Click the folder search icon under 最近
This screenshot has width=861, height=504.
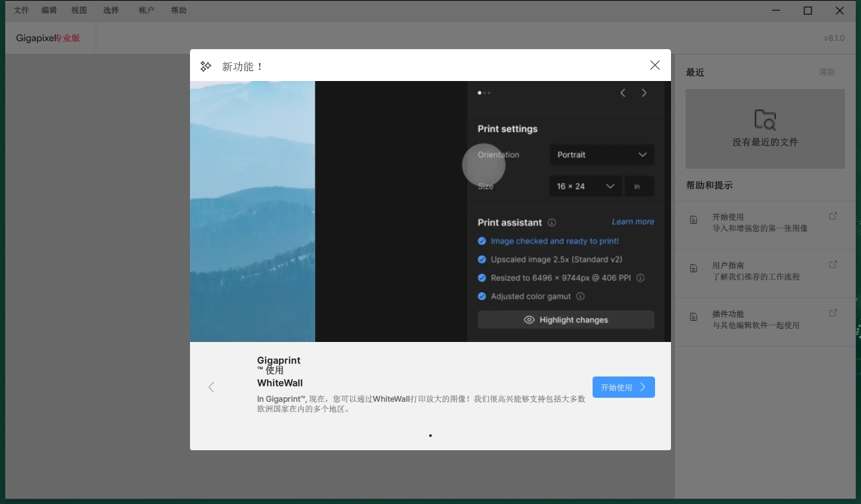coord(765,121)
